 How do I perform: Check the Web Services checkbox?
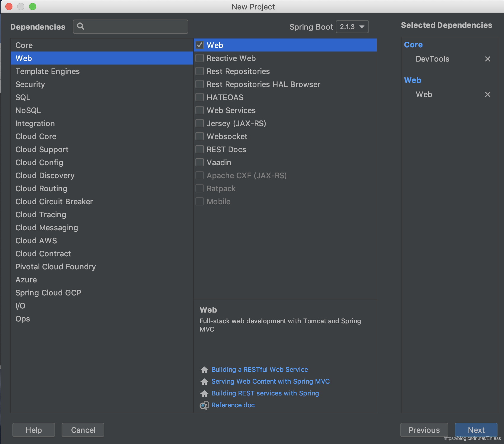click(x=200, y=110)
